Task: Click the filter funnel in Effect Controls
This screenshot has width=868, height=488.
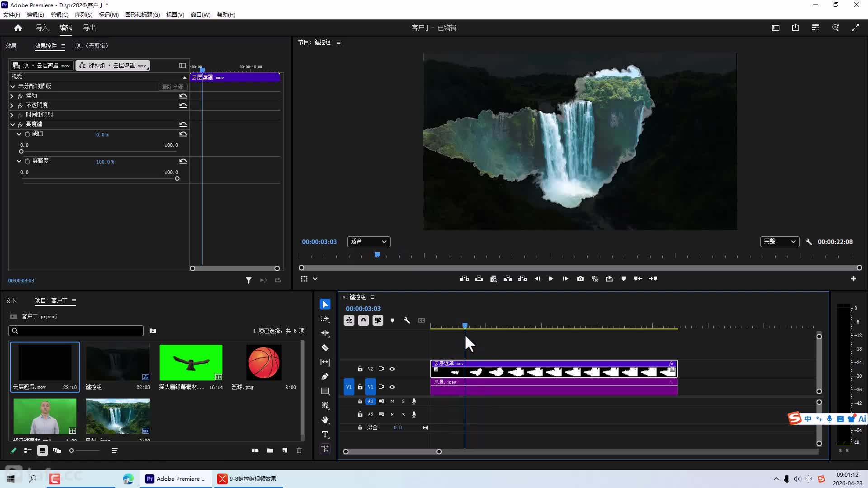Action: coord(249,281)
